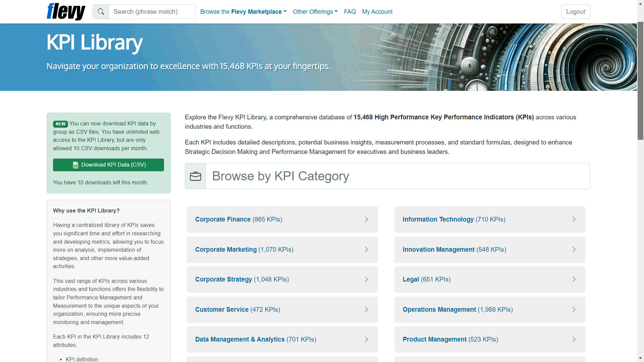Open Customer Service KPI category
Screen dimensions: 644x362
[282, 310]
